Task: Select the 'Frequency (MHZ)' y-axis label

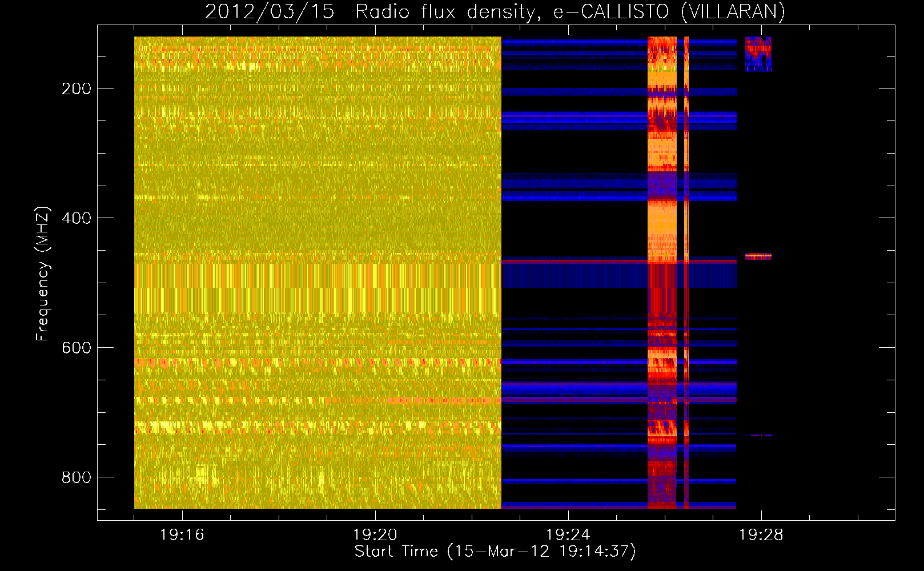Action: tap(43, 274)
